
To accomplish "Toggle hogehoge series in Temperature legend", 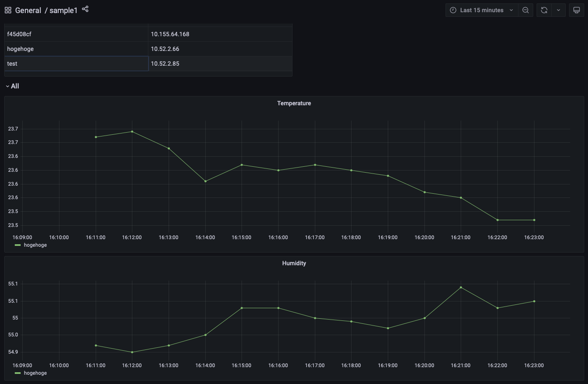I will pos(35,245).
